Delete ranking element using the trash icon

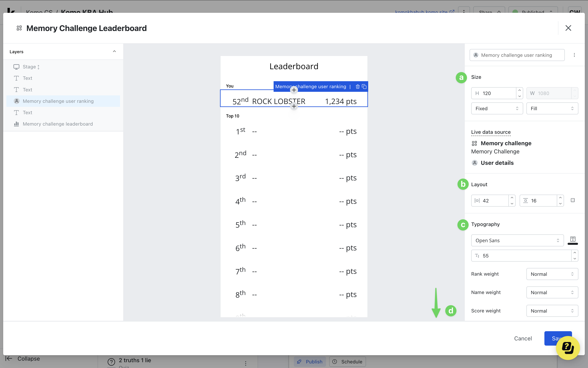[358, 87]
